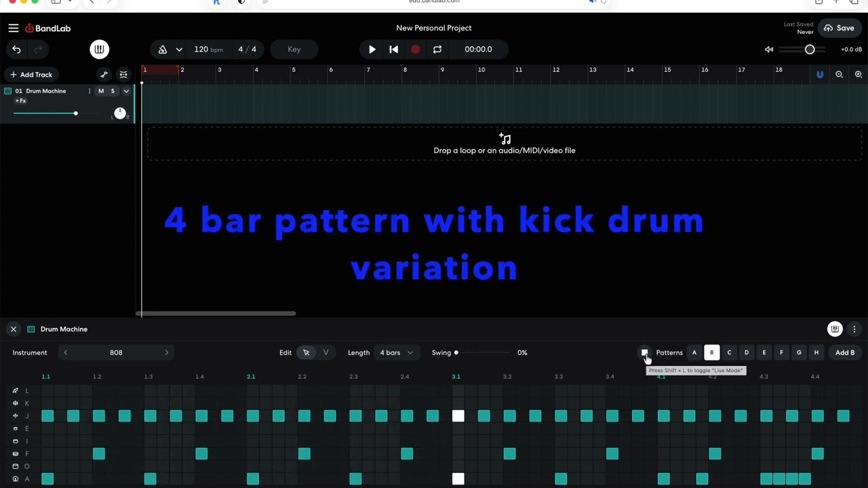Open Drum Machine track options menu
This screenshot has height=488, width=868.
coord(90,91)
